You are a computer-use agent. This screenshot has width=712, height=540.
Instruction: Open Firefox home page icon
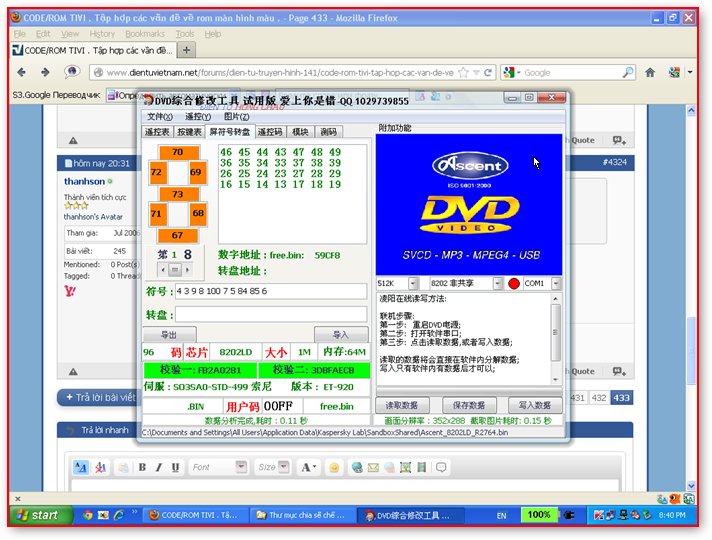[x=650, y=72]
